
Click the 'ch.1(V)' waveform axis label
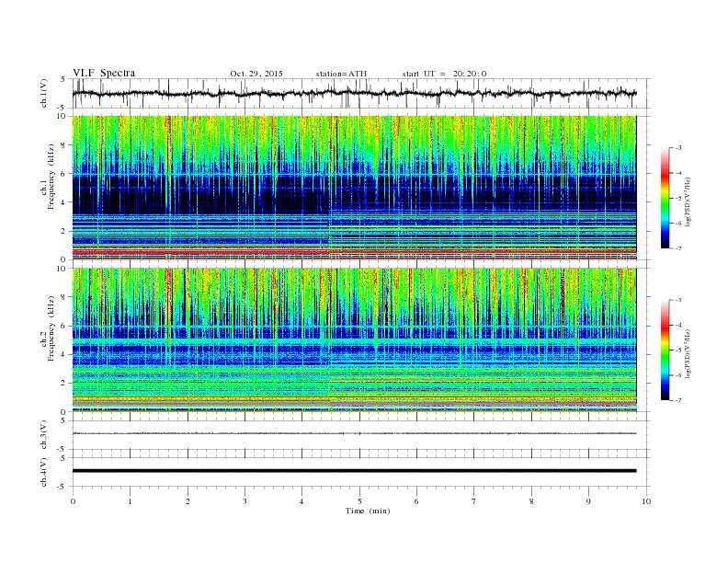click(44, 93)
